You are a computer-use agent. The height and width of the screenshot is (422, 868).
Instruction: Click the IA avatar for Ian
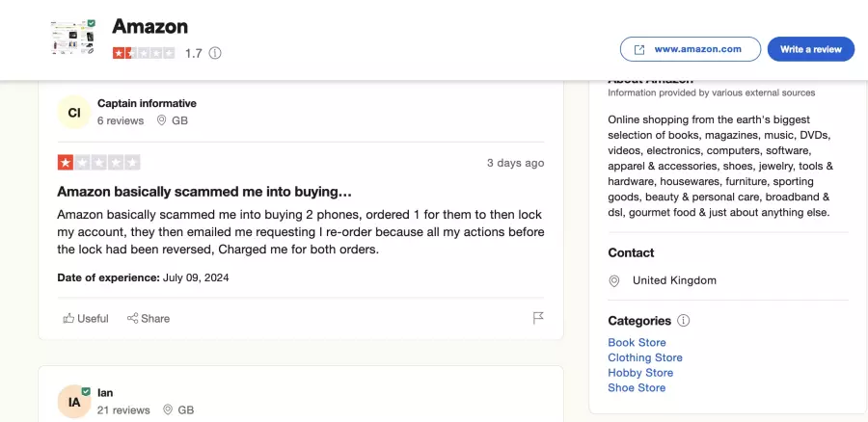point(74,402)
